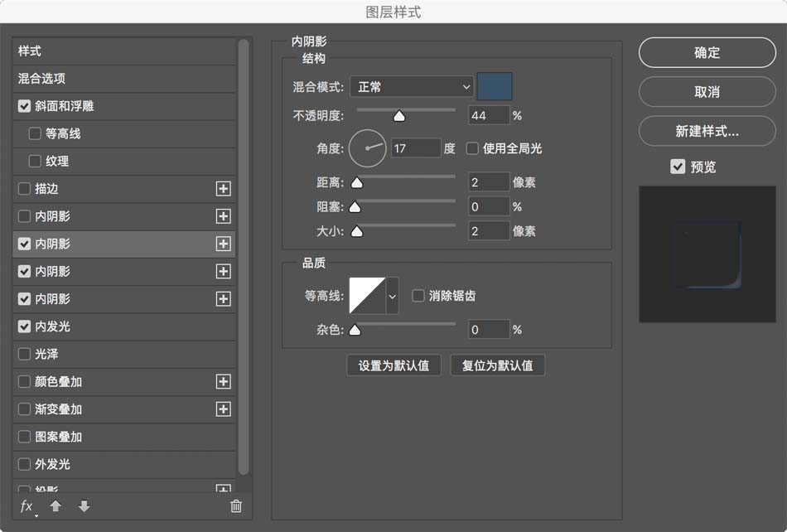Select the 外发光 effect row
The image size is (787, 532).
[124, 464]
